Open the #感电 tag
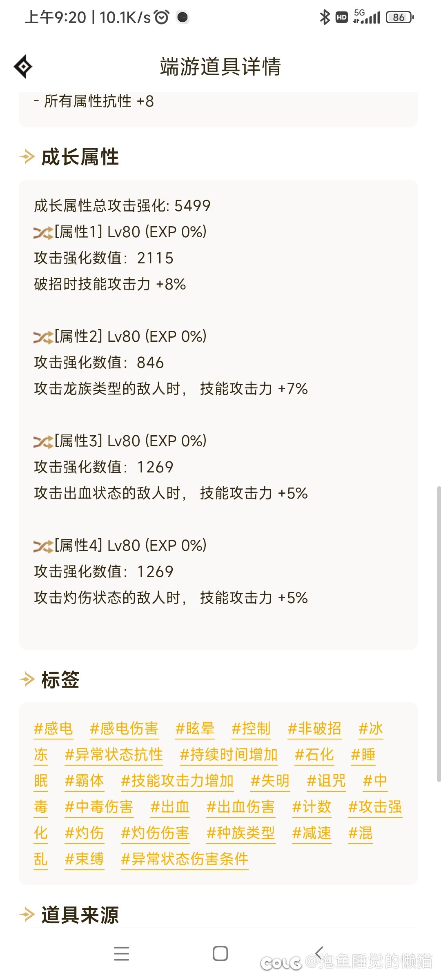The image size is (441, 980). 53,729
